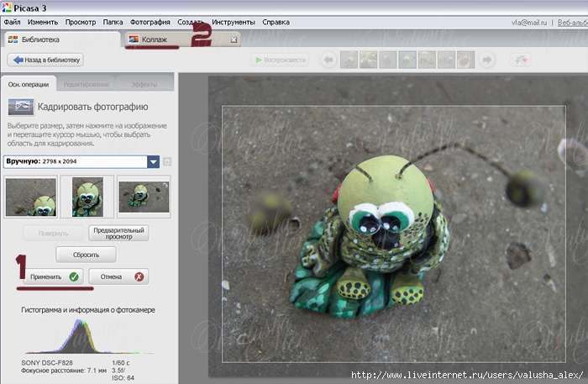Click the colorful icon right of the next arrow

point(521,60)
